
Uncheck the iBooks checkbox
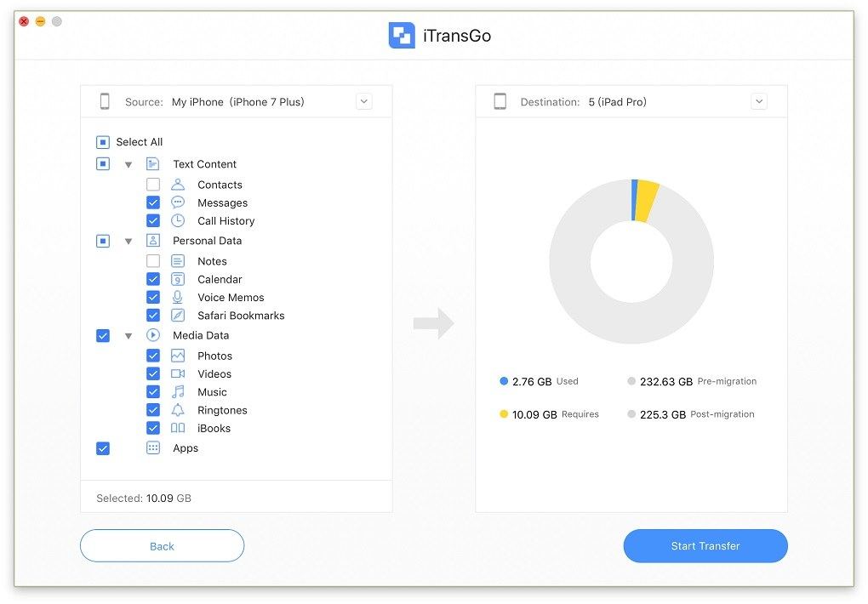pos(153,428)
